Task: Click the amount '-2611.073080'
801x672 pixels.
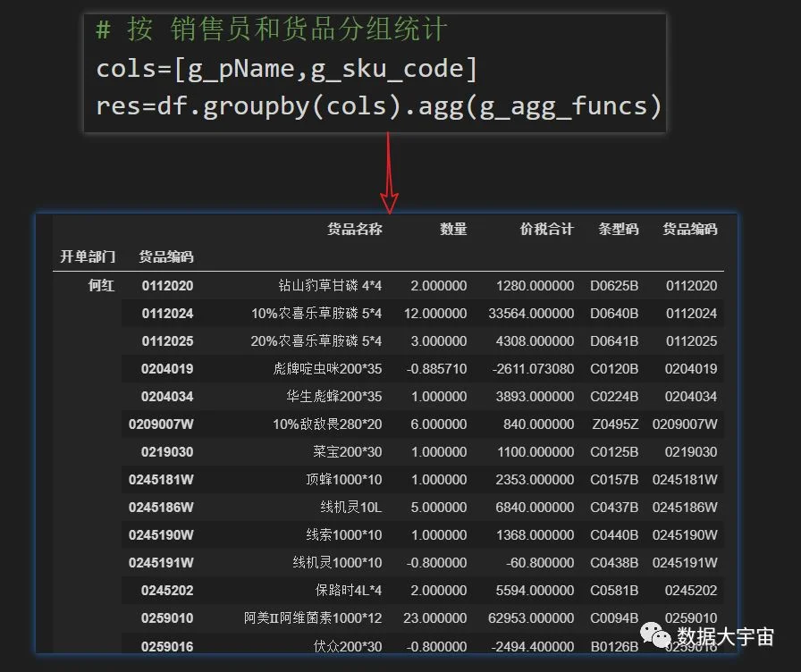Action: click(x=534, y=369)
